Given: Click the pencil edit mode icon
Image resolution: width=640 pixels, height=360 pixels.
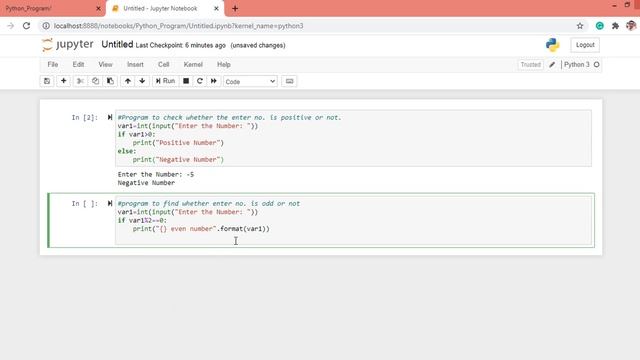Looking at the screenshot, I should point(552,64).
